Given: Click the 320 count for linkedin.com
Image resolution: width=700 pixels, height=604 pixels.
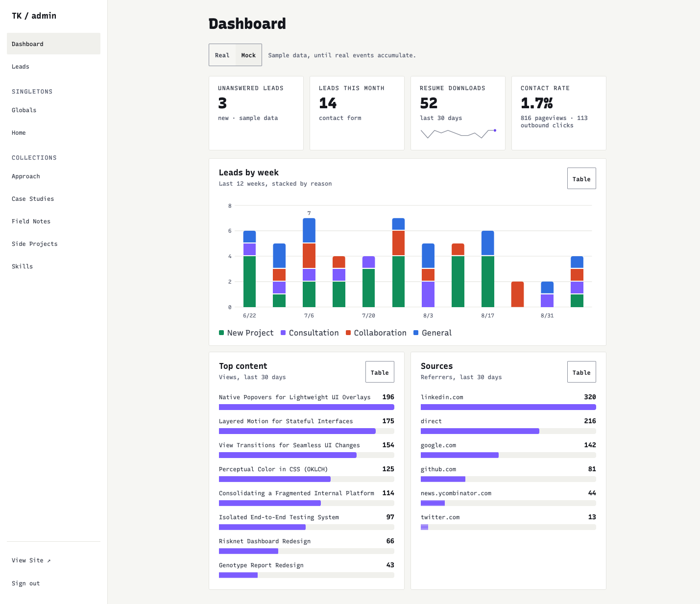Looking at the screenshot, I should point(590,397).
